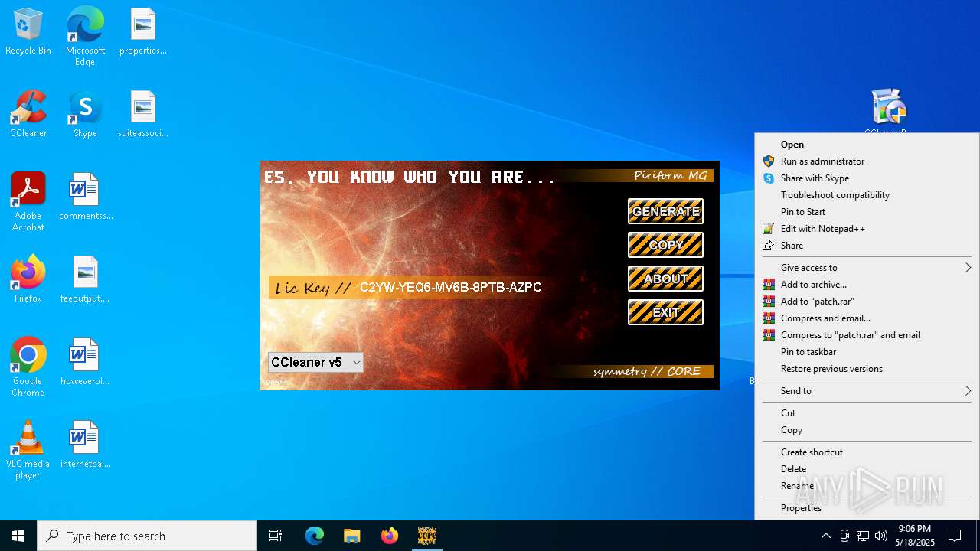Screen dimensions: 980x551
Task: Select the properties image file icon
Action: pyautogui.click(x=143, y=32)
